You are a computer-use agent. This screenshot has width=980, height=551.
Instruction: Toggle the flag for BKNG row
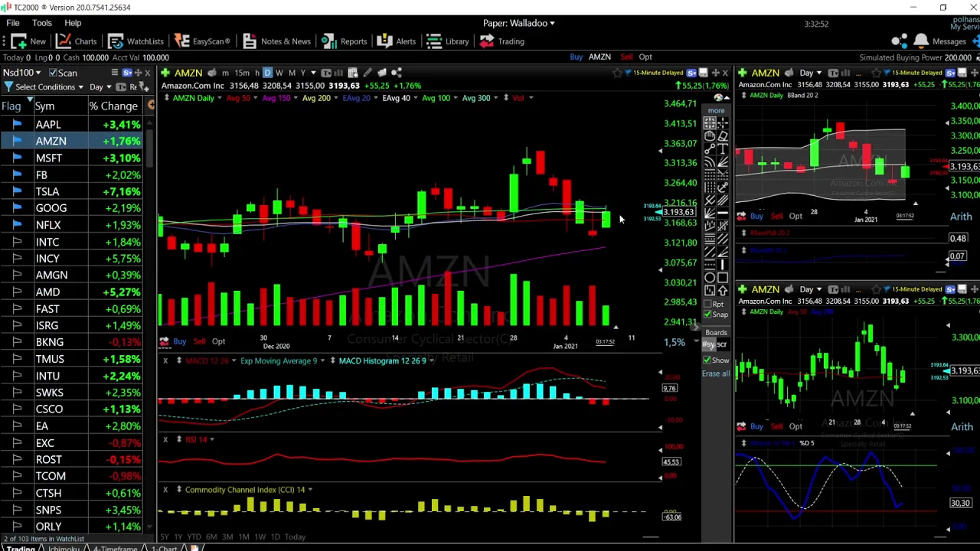(x=17, y=342)
